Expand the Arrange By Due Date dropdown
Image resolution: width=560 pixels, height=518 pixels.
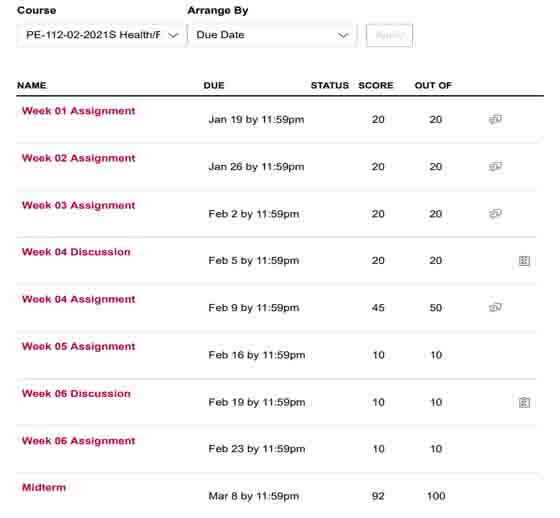tap(272, 35)
